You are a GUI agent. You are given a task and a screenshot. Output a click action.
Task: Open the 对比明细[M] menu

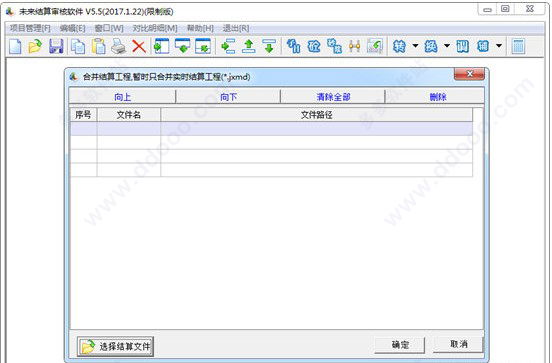point(155,28)
